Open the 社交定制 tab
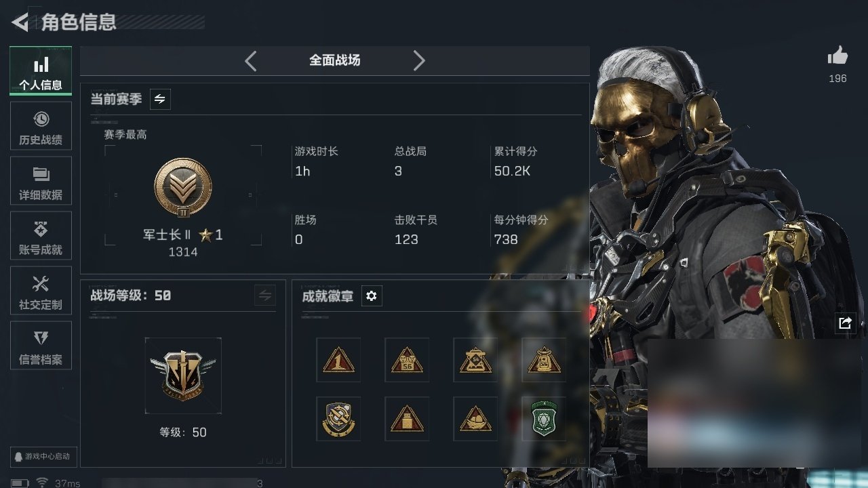Viewport: 868px width, 488px height. [x=41, y=293]
